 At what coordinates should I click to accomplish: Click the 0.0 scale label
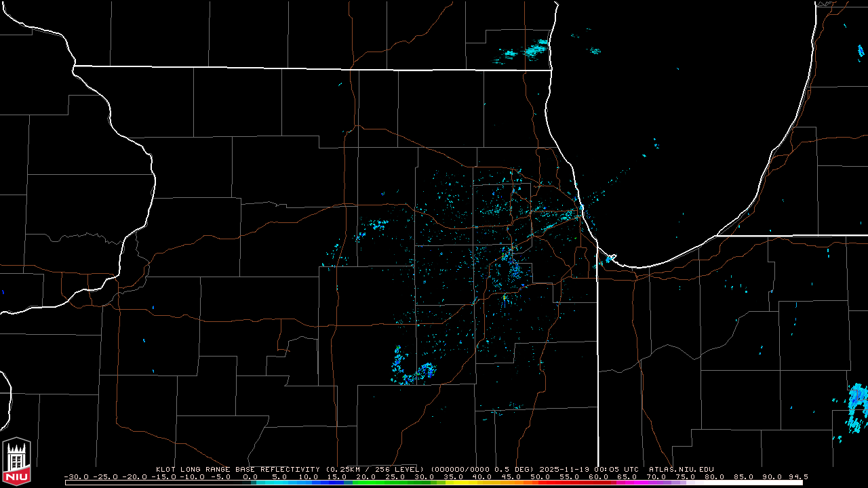tap(250, 476)
